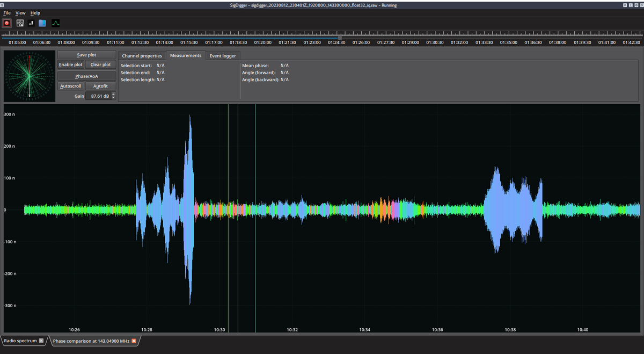Screen dimensions: 644x354
Task: Click the 01:41:00 mark on the timeline
Action: coord(606,42)
